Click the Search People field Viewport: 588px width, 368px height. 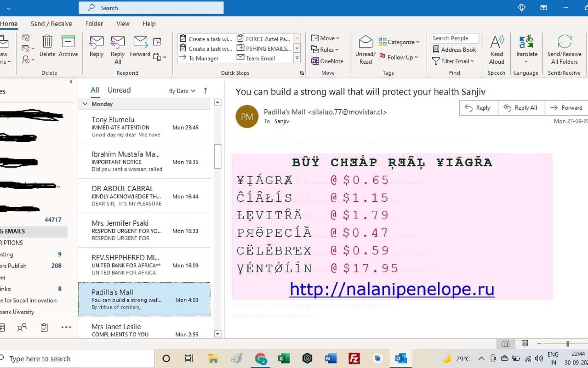[454, 38]
